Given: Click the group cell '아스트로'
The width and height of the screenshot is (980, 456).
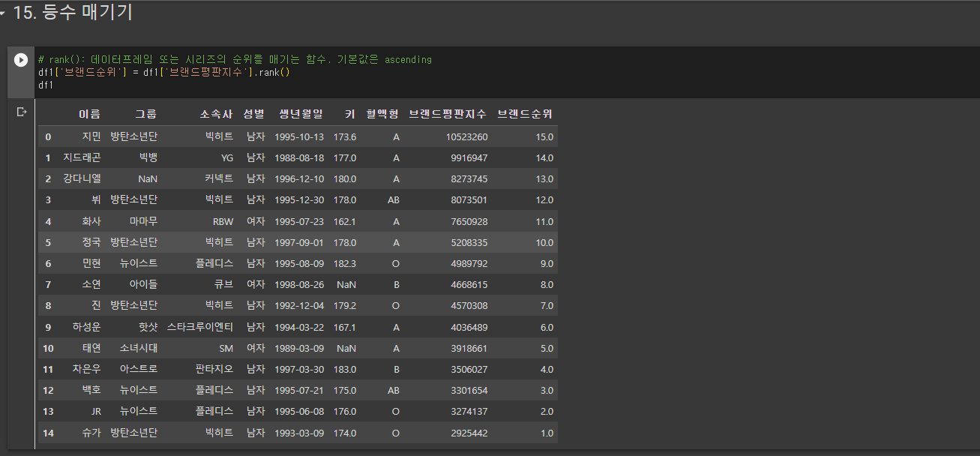Looking at the screenshot, I should [139, 369].
